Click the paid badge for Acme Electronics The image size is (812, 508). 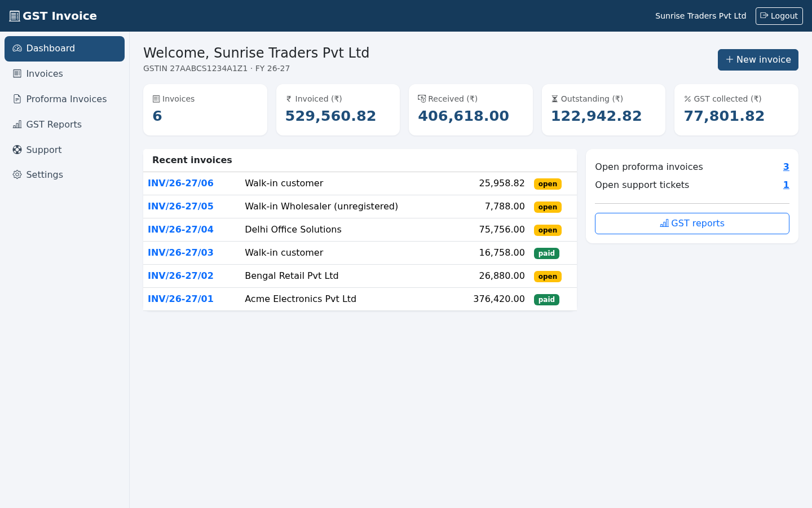coord(546,300)
